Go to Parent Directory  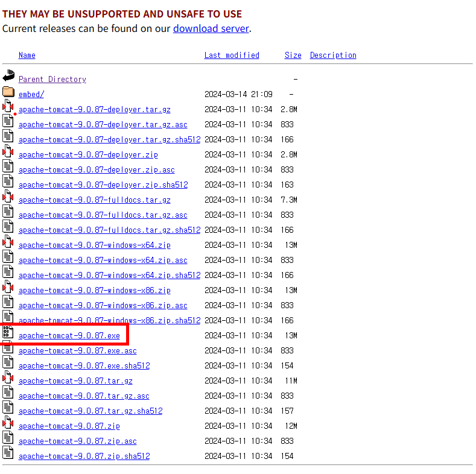click(52, 79)
